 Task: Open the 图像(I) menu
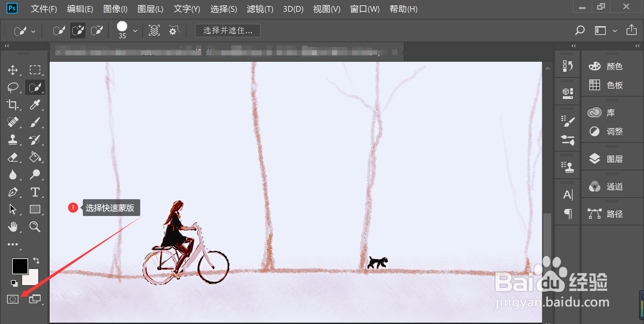tap(115, 9)
